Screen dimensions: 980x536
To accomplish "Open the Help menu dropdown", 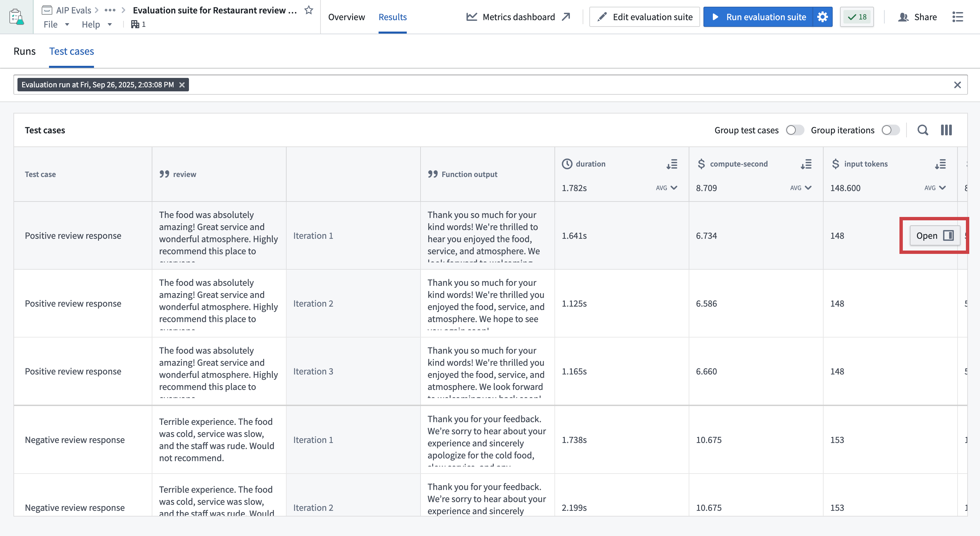I will pyautogui.click(x=97, y=25).
